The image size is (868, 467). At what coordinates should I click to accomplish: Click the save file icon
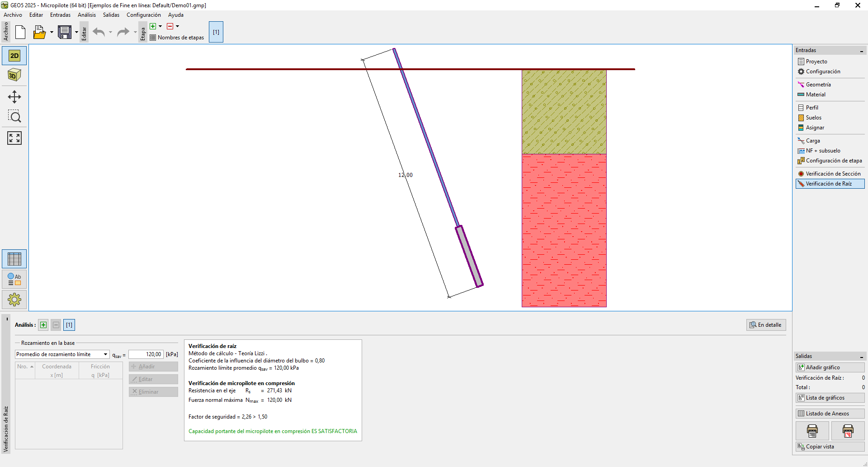tap(65, 32)
